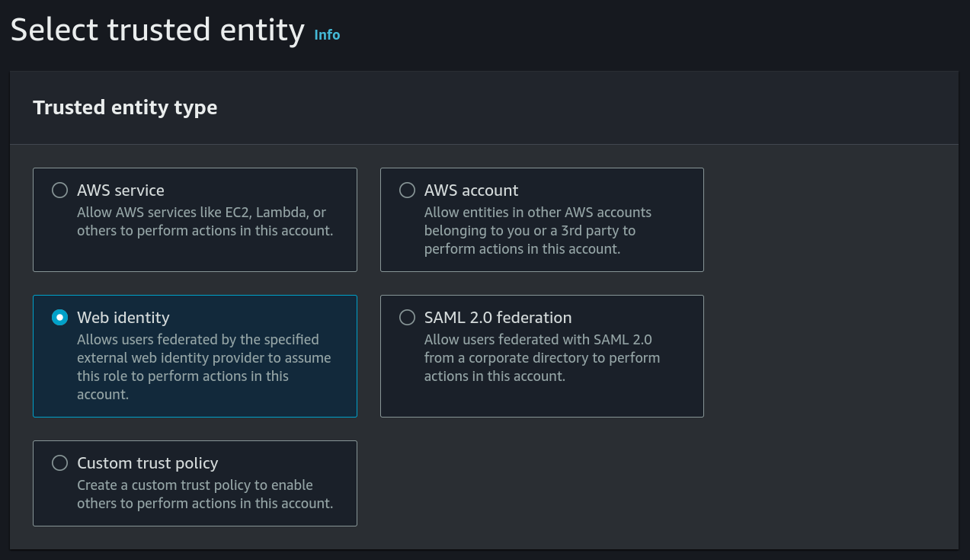Screen dimensions: 970x560
Task: Click blank space below SAML 2.0 description
Action: pos(542,400)
